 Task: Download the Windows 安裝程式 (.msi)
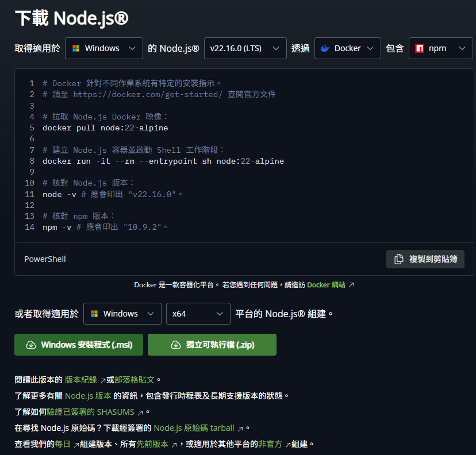78,345
